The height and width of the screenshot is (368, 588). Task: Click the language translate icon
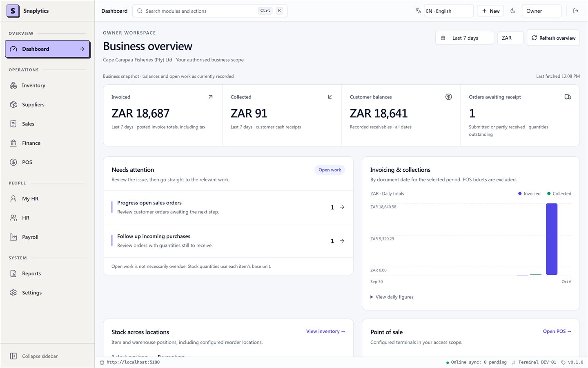point(418,11)
